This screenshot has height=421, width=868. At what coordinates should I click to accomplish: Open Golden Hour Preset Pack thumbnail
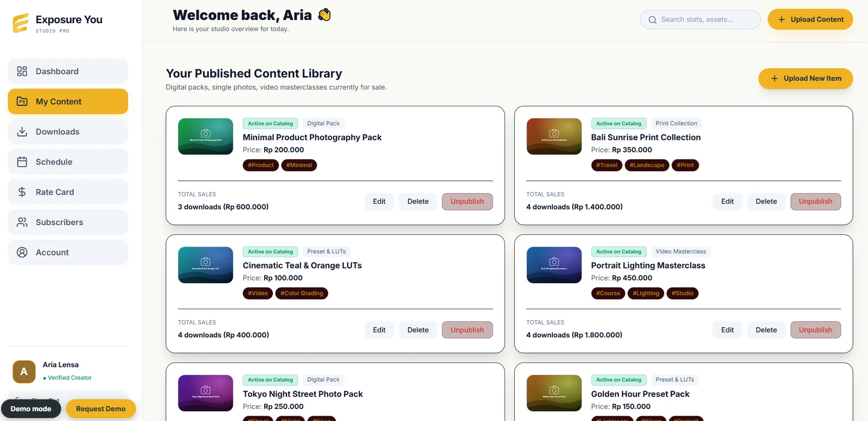(x=554, y=393)
